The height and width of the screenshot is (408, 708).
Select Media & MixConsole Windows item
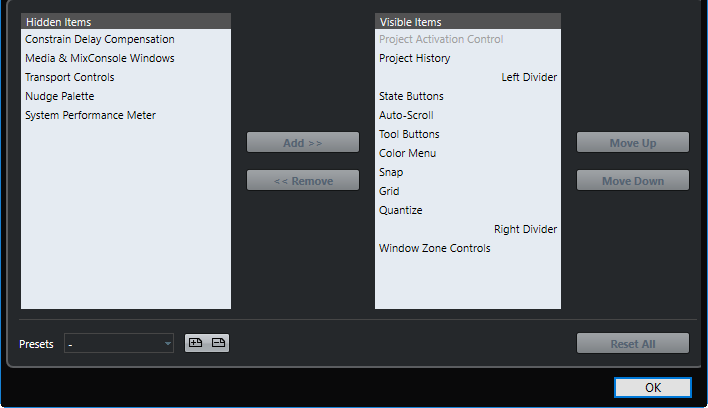coord(126,58)
